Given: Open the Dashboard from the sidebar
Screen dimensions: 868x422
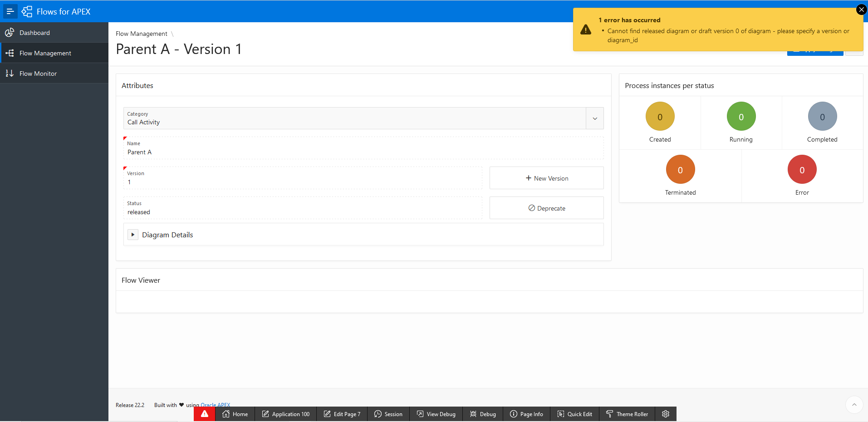Looking at the screenshot, I should pyautogui.click(x=34, y=32).
